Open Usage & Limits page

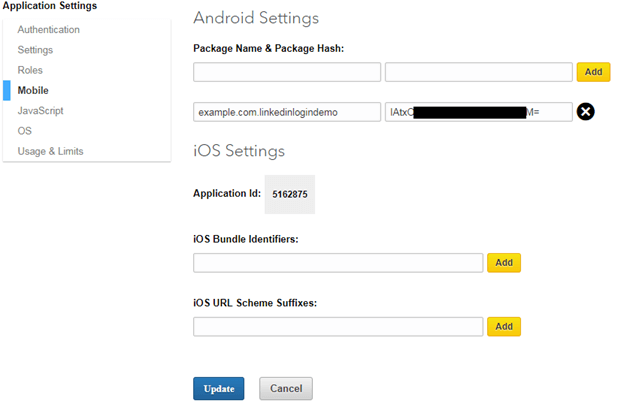click(x=50, y=151)
